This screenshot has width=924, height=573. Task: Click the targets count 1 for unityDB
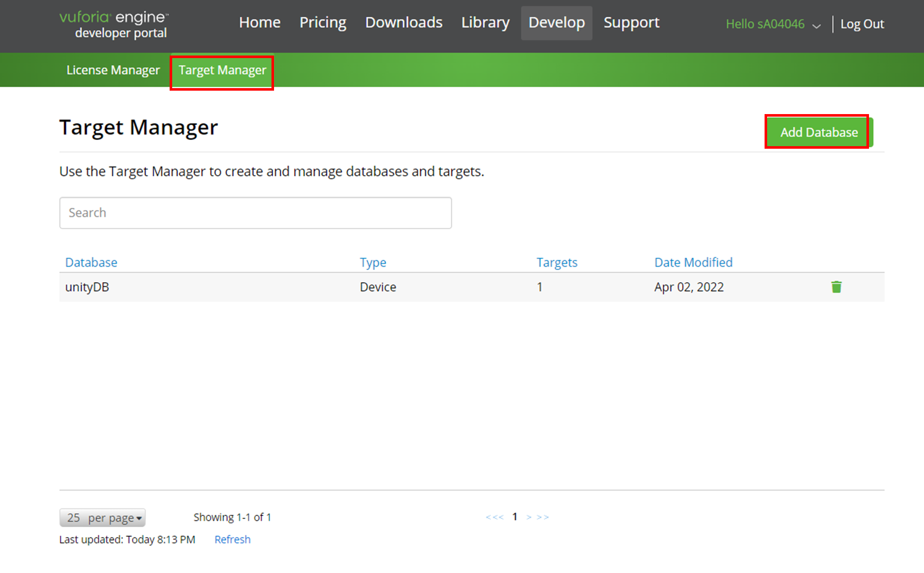pos(539,287)
